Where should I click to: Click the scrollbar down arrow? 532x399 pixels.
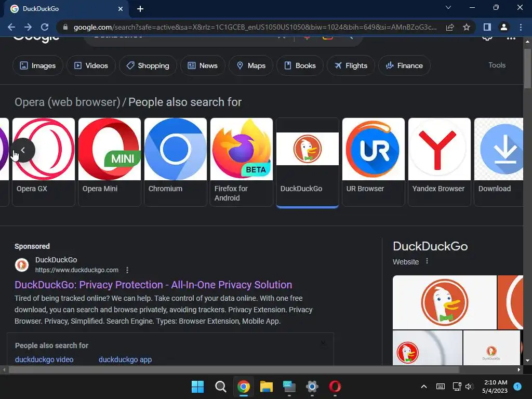point(527,361)
